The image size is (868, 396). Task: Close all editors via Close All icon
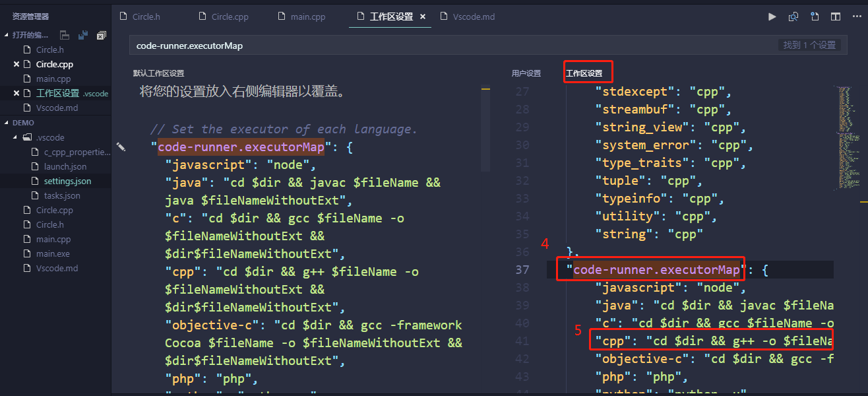[x=101, y=35]
